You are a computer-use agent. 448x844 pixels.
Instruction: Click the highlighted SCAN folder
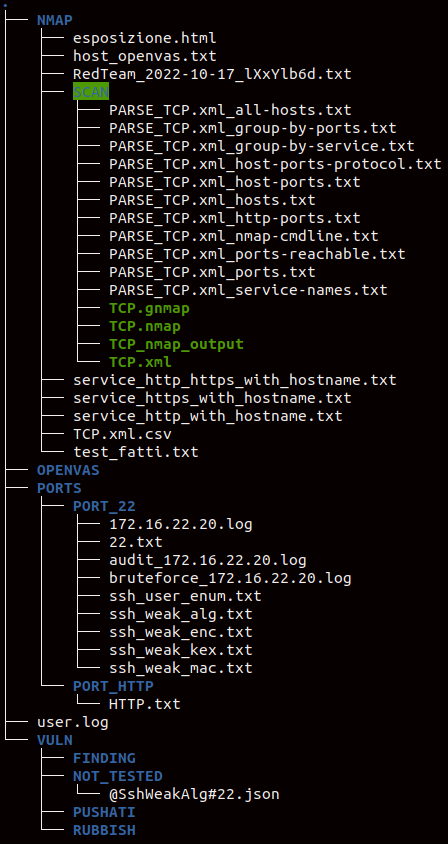91,92
